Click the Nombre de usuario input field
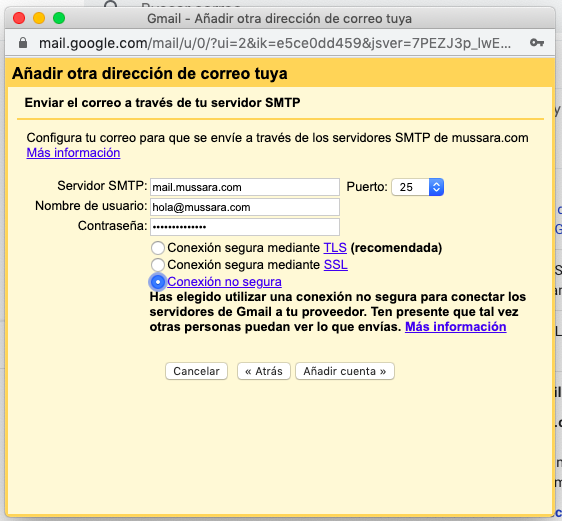This screenshot has height=521, width=562. coord(245,207)
